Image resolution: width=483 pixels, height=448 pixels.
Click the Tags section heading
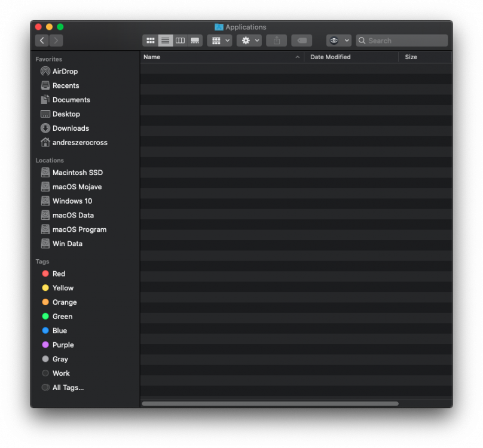pos(42,262)
